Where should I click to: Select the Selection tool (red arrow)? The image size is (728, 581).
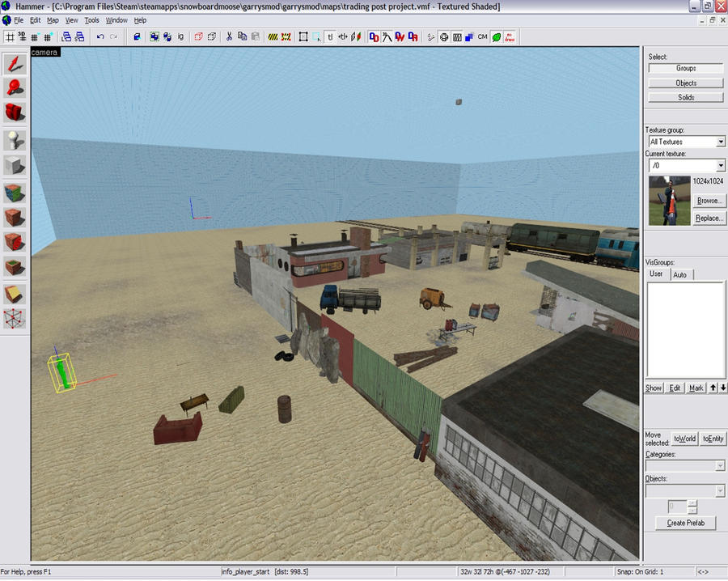(x=15, y=64)
